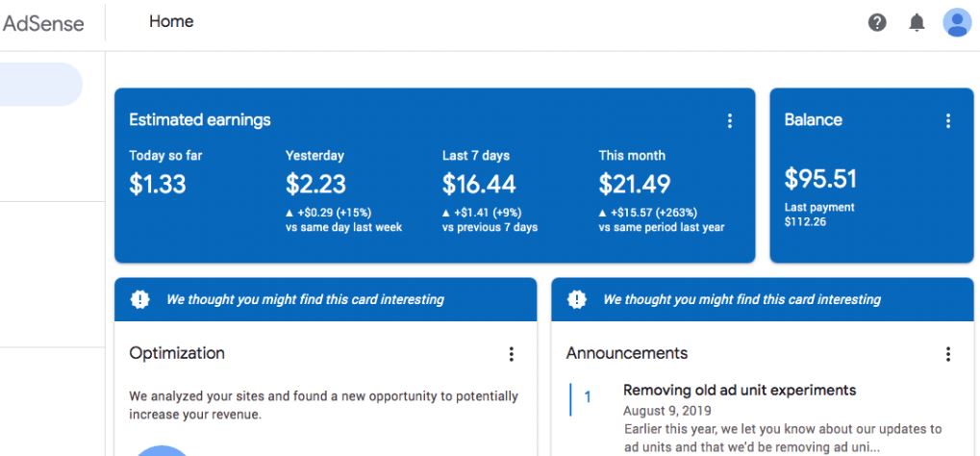Click the blue circle icon in Optimization card
The height and width of the screenshot is (456, 980).
(162, 450)
